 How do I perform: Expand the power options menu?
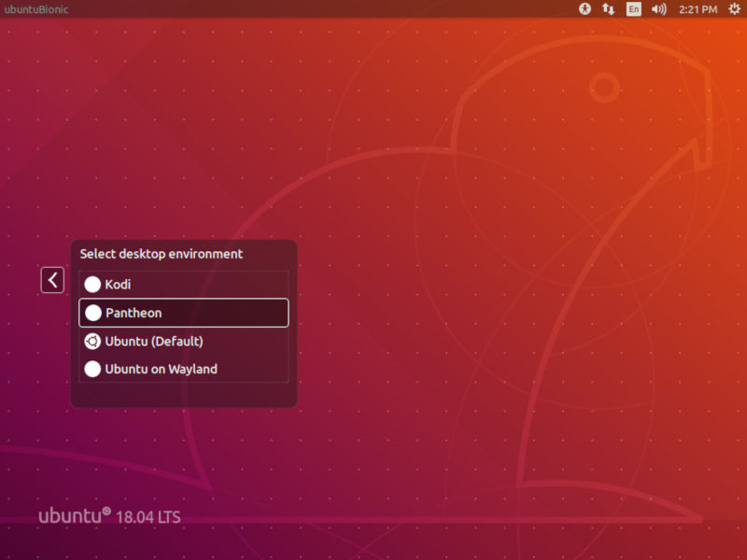coord(732,9)
